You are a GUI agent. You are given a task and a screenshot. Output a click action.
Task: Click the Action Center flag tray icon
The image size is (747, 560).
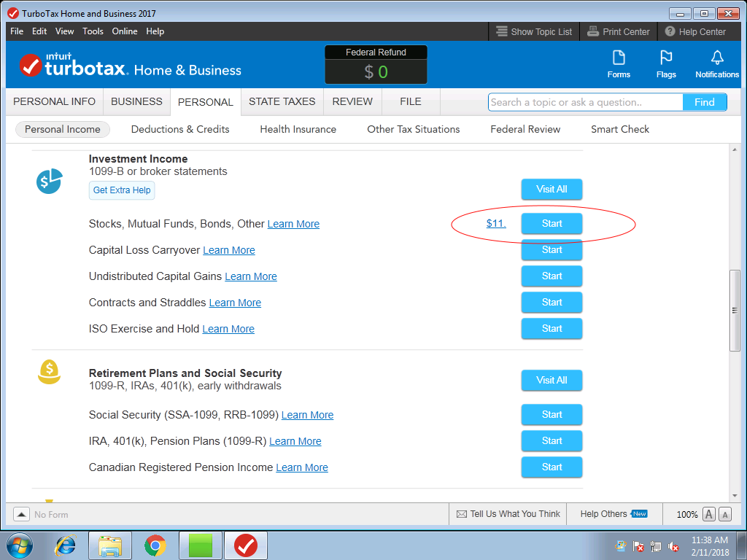pos(638,547)
